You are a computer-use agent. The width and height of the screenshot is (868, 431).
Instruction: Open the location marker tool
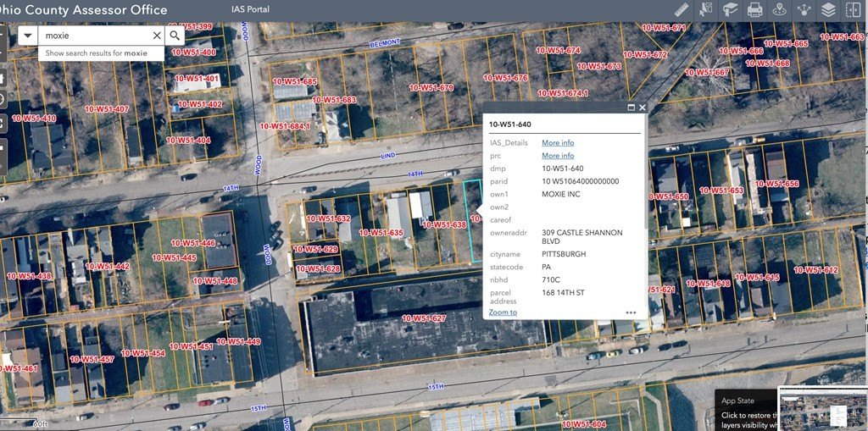(779, 10)
